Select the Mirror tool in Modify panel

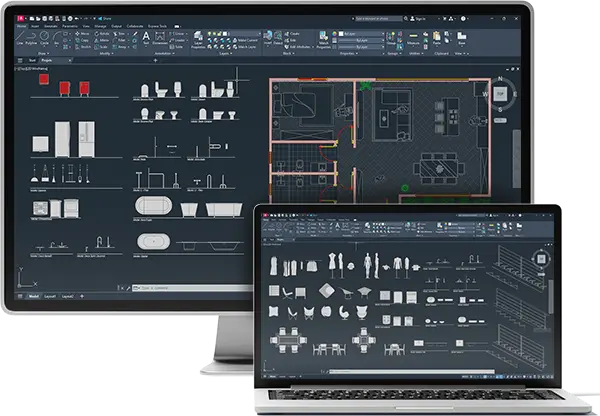(102, 40)
